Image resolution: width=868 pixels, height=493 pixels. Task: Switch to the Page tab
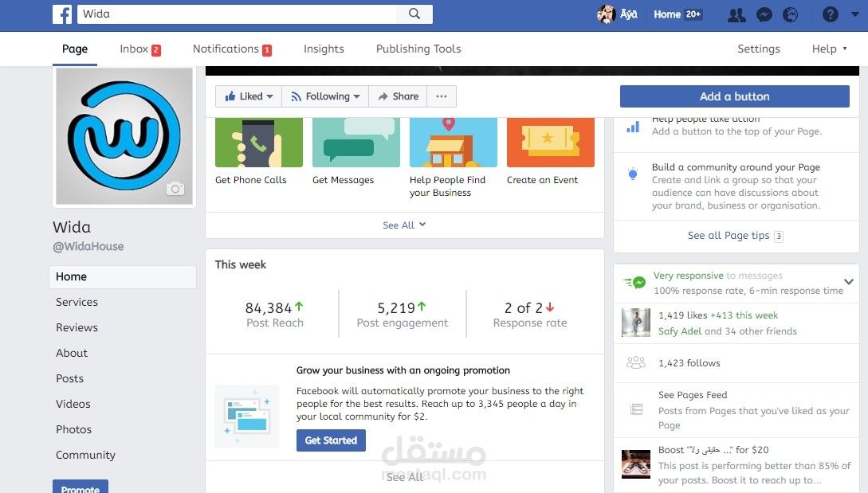click(x=75, y=49)
